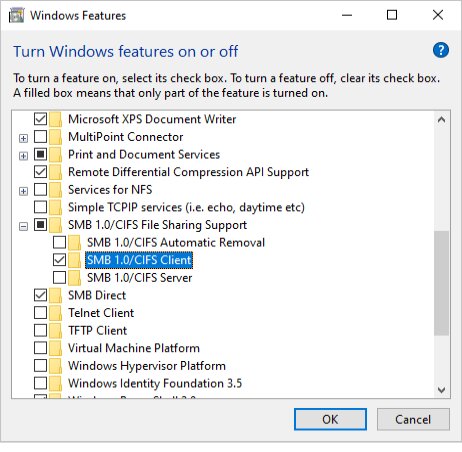Click the Windows Features title bar icon
This screenshot has height=452, width=462.
tap(16, 15)
